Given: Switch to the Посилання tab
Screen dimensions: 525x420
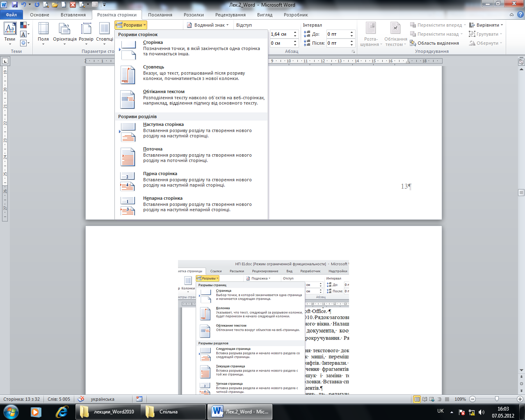Looking at the screenshot, I should click(x=160, y=15).
